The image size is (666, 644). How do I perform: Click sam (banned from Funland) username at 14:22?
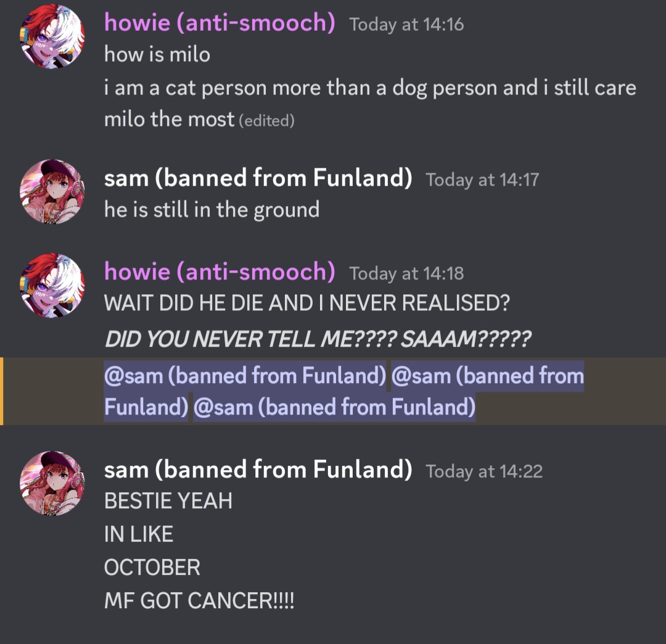pyautogui.click(x=258, y=469)
